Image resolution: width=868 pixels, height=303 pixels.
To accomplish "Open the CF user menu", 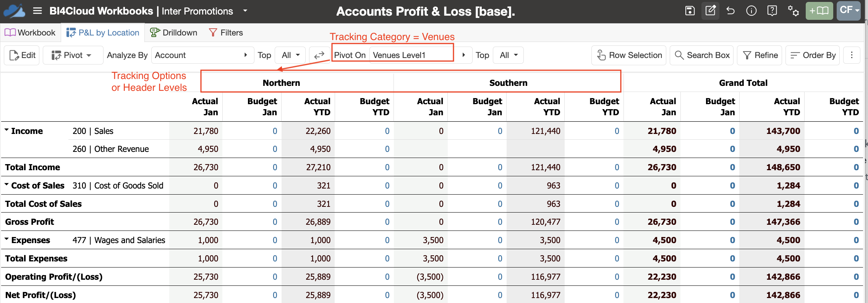I will tap(849, 11).
